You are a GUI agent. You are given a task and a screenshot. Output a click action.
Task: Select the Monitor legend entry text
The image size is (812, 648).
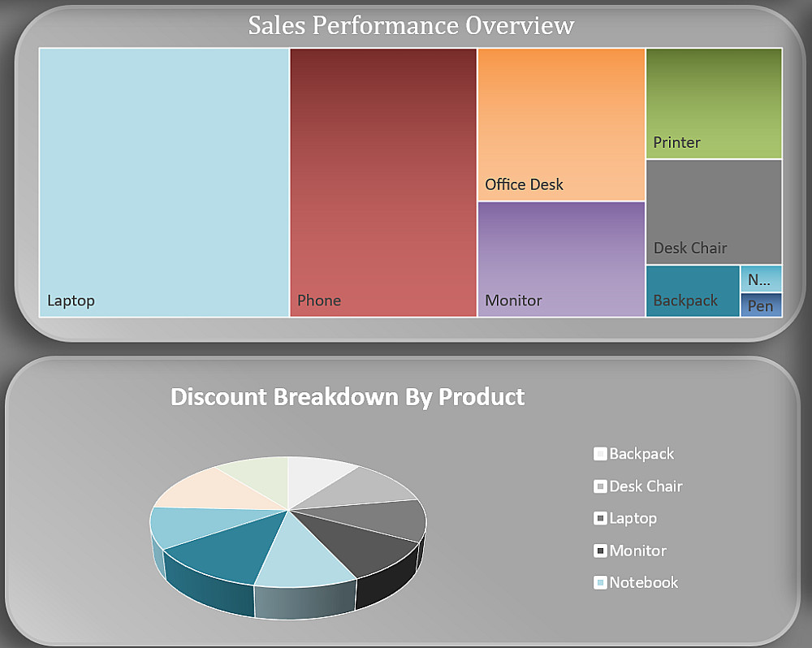(637, 551)
